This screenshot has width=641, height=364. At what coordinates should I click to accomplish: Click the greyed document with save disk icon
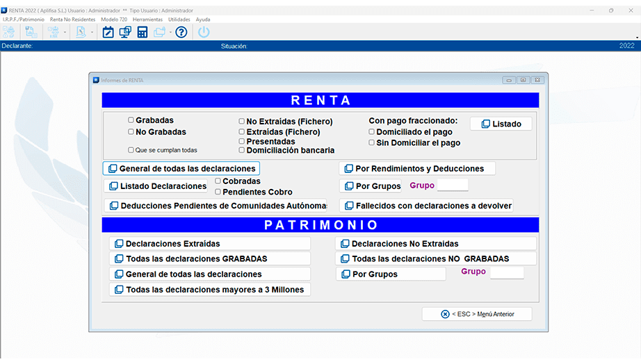tap(31, 32)
